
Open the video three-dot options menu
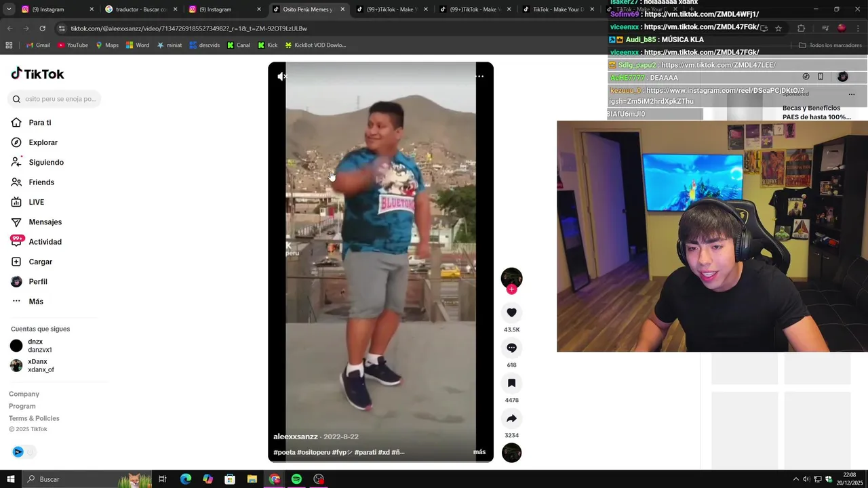(479, 77)
